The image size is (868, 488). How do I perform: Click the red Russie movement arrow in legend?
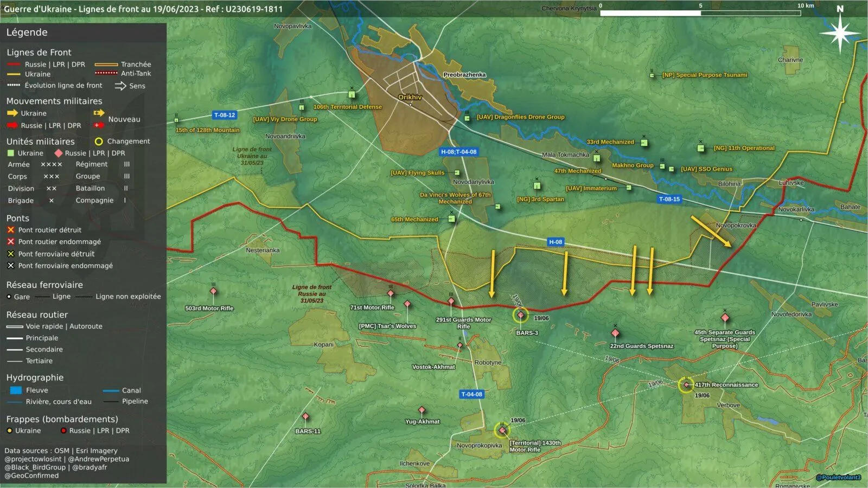(x=12, y=125)
